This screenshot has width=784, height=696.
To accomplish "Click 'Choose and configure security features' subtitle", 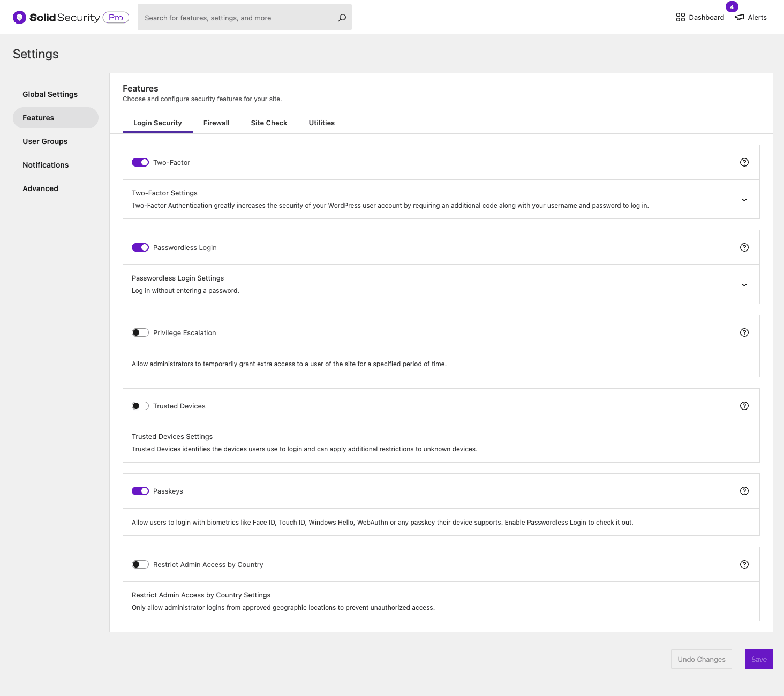I will click(202, 99).
